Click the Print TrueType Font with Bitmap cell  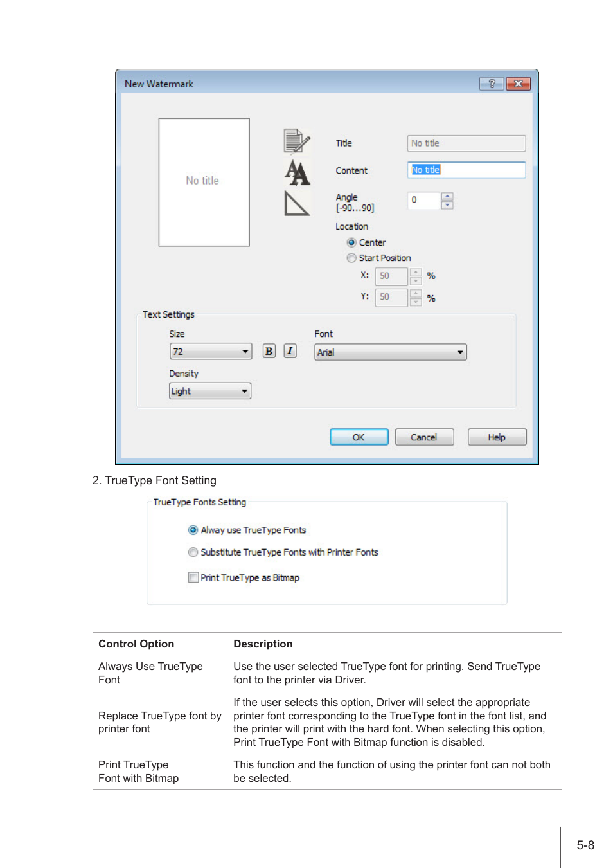coord(139,771)
